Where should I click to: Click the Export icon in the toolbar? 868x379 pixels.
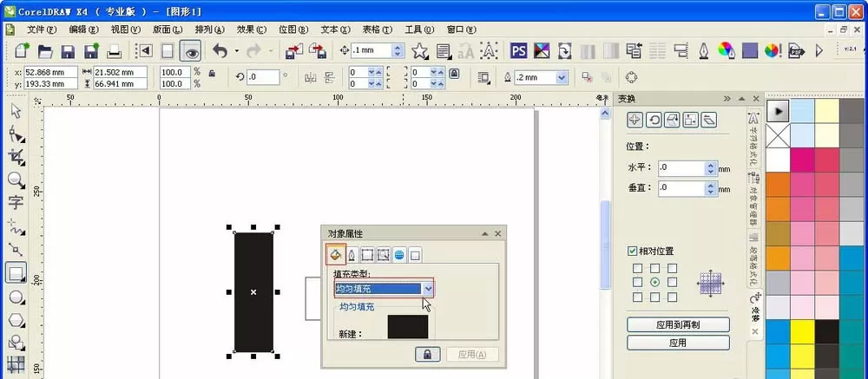click(x=317, y=51)
